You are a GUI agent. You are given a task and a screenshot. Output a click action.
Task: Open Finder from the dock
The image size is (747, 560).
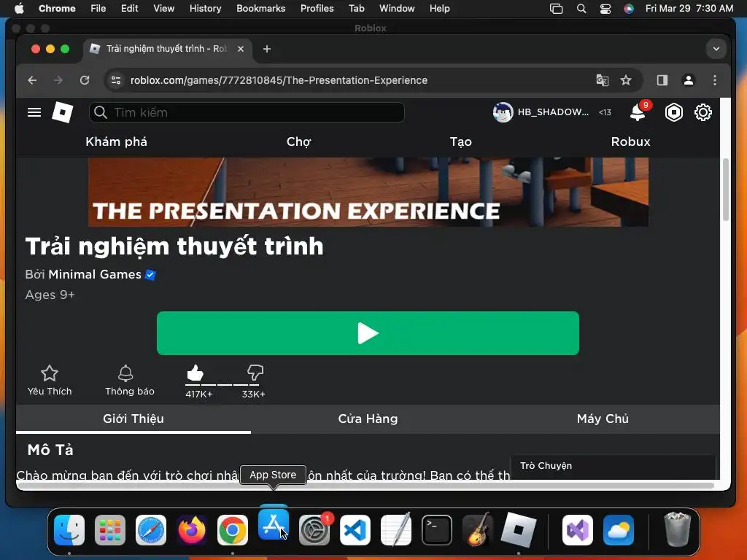69,530
